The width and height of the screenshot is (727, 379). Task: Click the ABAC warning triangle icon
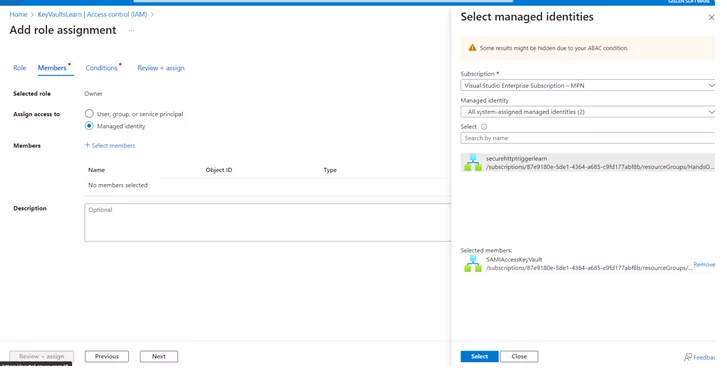pos(472,48)
